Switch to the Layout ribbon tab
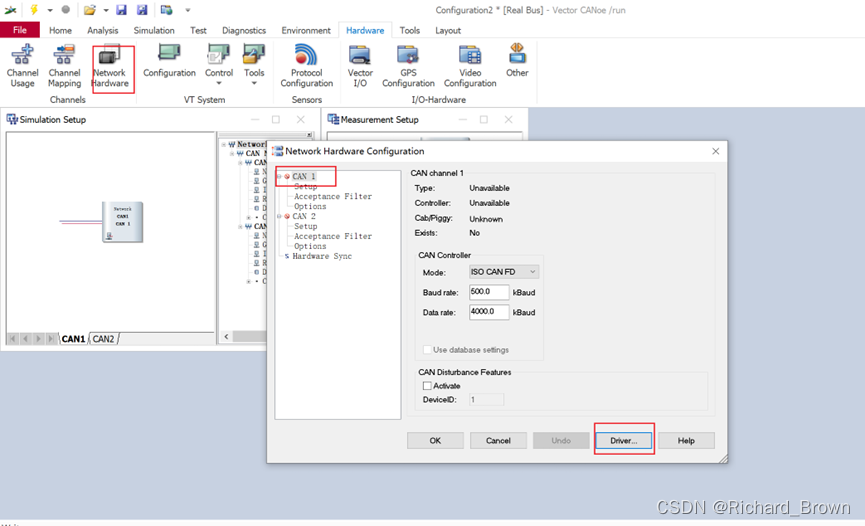The width and height of the screenshot is (865, 526). [x=447, y=30]
